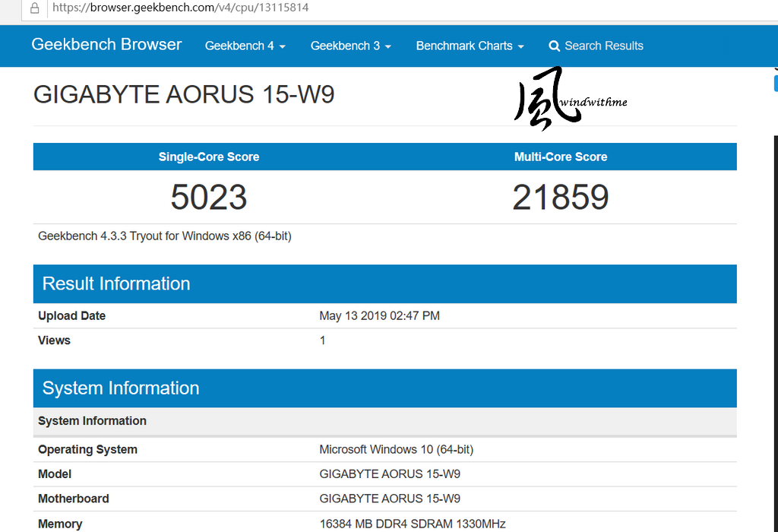Click the Operating System label
778x532 pixels.
click(x=88, y=450)
